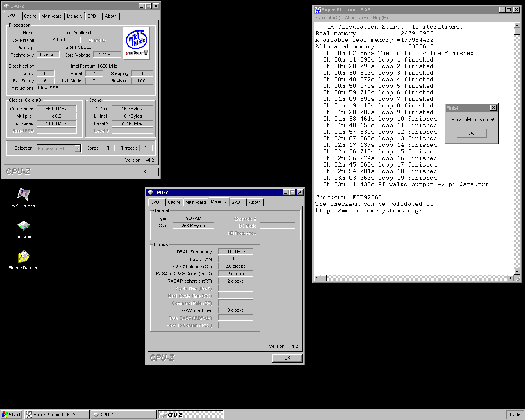
Task: Open Memory tab in top CPU-Z window
Action: coord(75,16)
